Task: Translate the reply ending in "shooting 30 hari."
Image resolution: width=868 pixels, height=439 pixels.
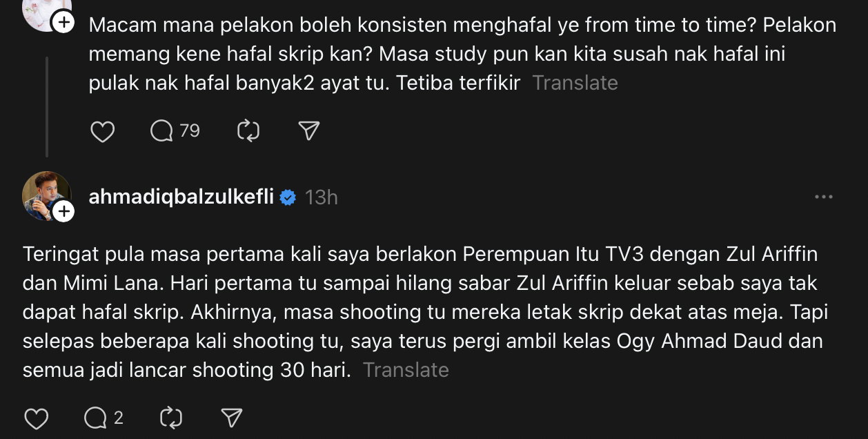Action: (x=406, y=370)
